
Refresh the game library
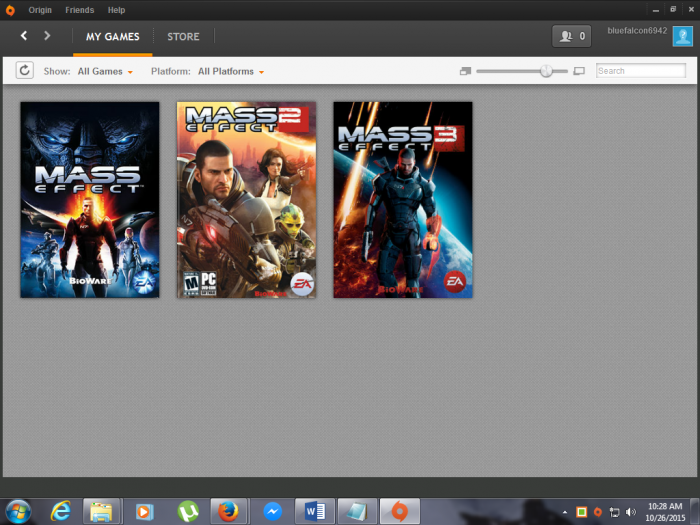coord(25,71)
